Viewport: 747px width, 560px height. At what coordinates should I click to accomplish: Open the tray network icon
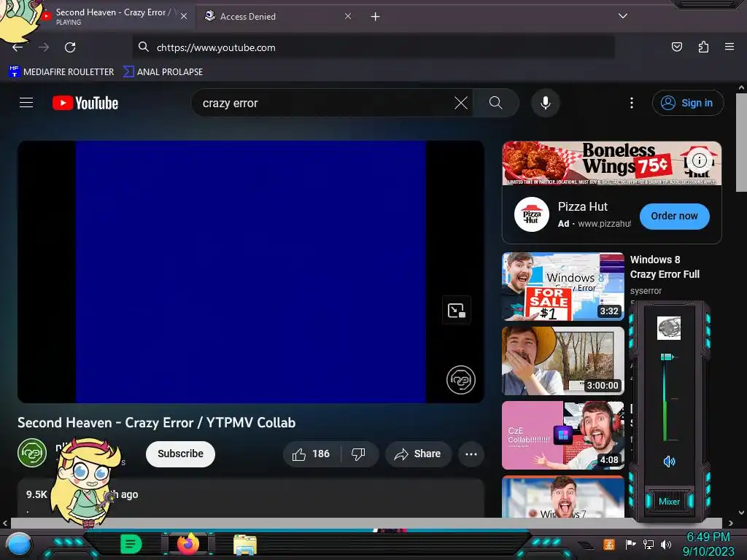click(648, 544)
